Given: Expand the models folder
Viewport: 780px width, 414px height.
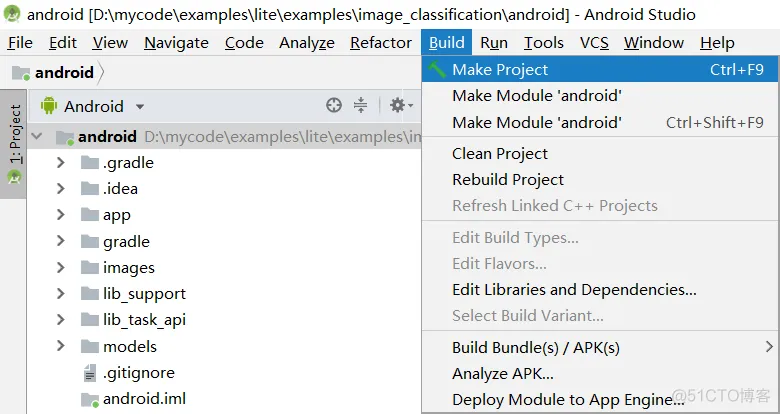Looking at the screenshot, I should click(61, 346).
